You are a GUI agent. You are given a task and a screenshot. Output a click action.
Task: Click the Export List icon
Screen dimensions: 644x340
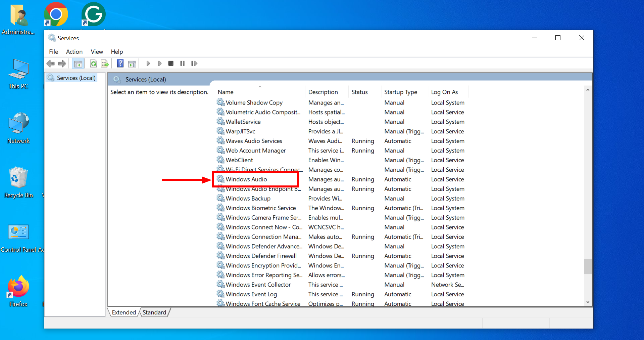coord(105,63)
